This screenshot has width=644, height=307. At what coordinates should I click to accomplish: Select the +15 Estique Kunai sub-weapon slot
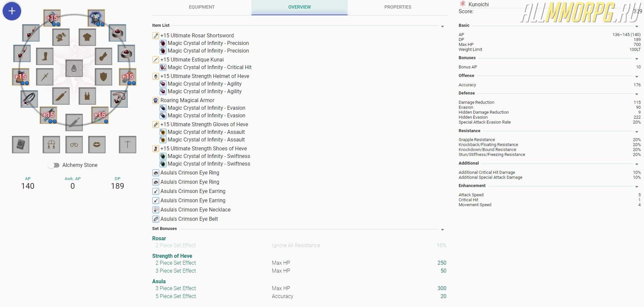pyautogui.click(x=100, y=115)
